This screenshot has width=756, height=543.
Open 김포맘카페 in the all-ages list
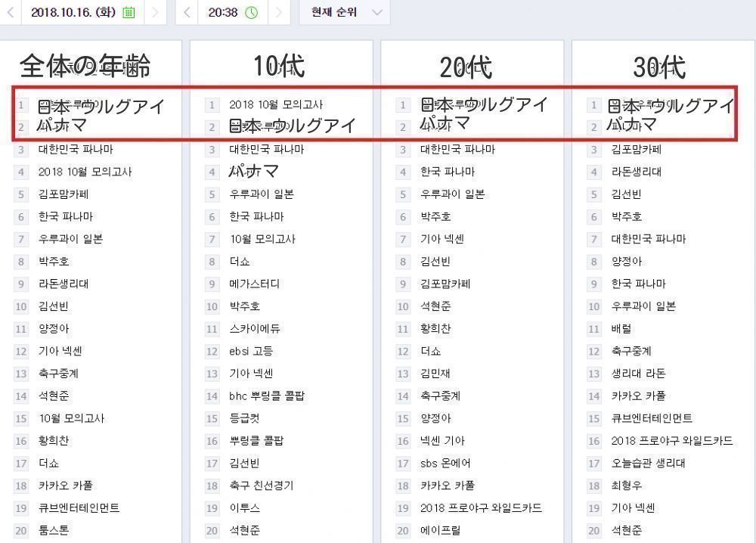coord(64,194)
